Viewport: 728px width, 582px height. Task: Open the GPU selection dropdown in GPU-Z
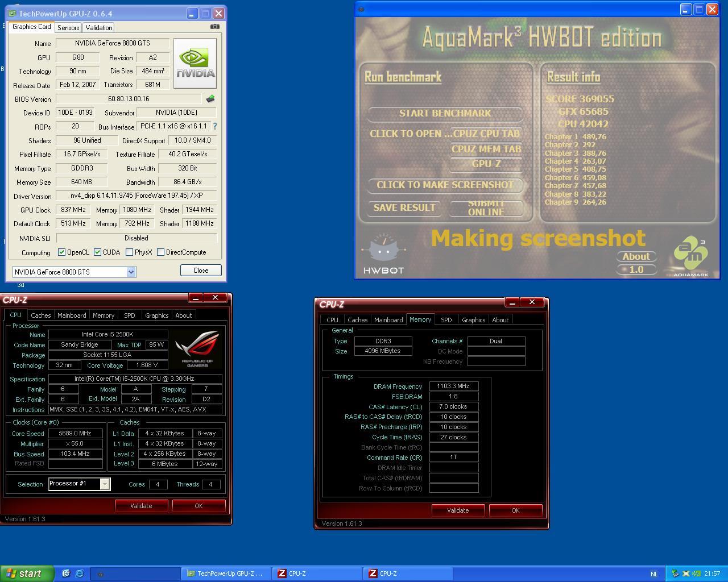(x=131, y=272)
